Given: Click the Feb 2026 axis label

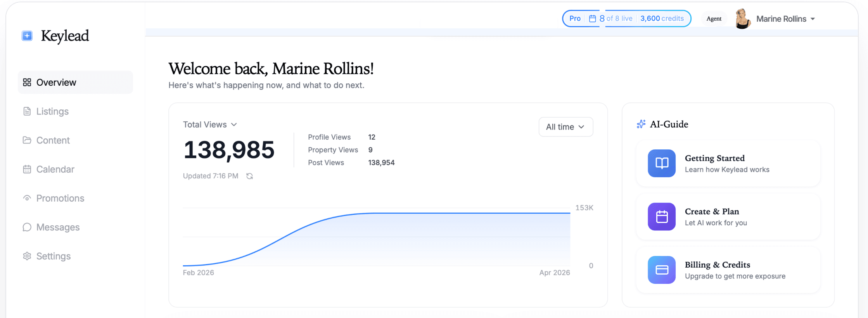Looking at the screenshot, I should (x=199, y=273).
